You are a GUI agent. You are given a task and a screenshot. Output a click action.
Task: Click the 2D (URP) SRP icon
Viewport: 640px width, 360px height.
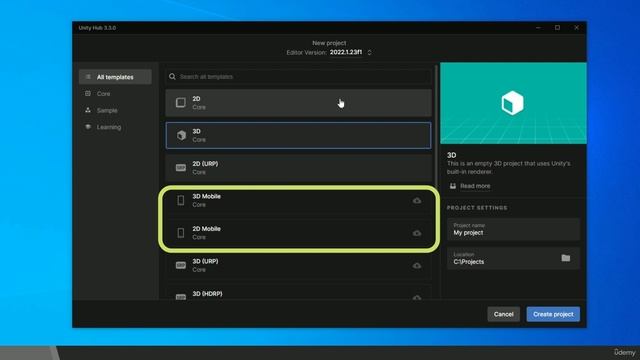[x=181, y=168]
